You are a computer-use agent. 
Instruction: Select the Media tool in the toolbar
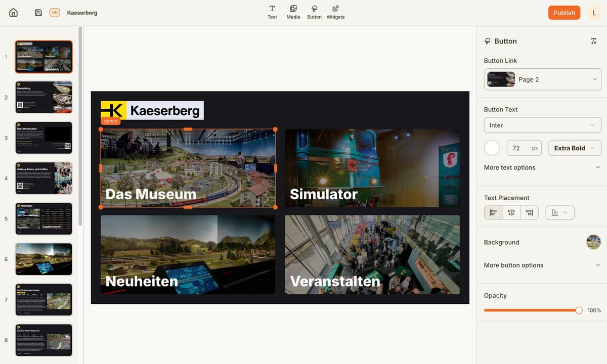coord(293,12)
